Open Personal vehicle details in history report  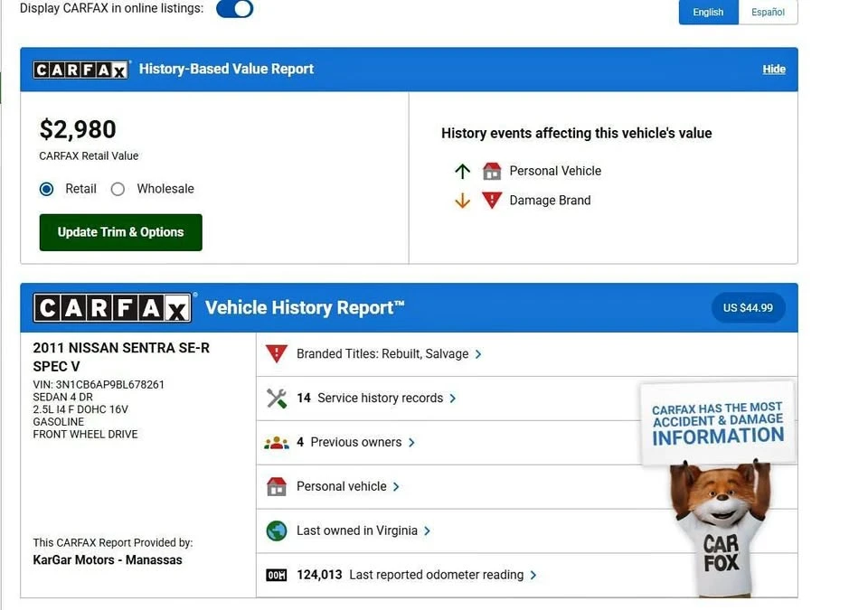point(342,486)
